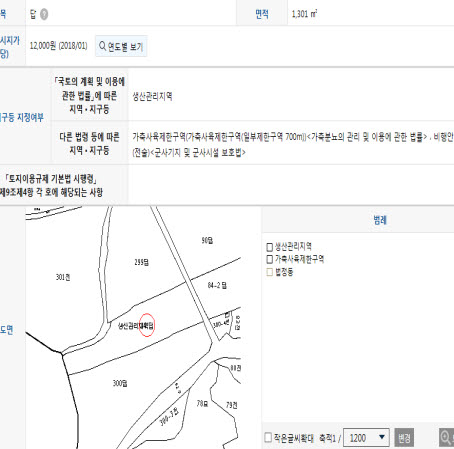Click parcel label 78답 on map

[202, 403]
